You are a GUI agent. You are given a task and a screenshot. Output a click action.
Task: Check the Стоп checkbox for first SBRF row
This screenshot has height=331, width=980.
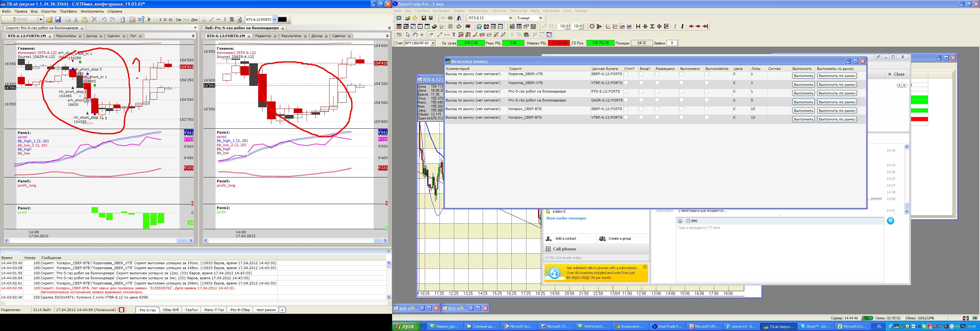pyautogui.click(x=626, y=74)
